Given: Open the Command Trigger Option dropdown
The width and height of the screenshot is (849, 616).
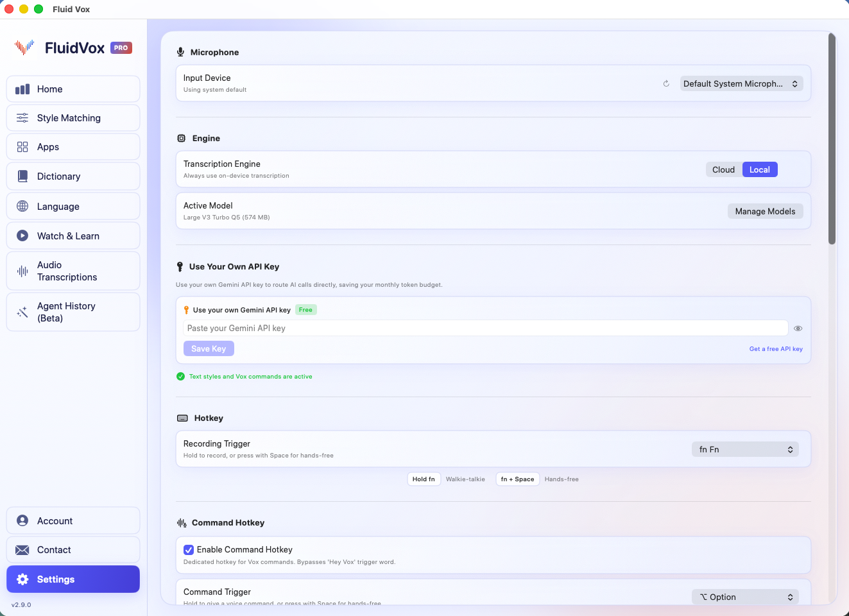Looking at the screenshot, I should point(745,597).
